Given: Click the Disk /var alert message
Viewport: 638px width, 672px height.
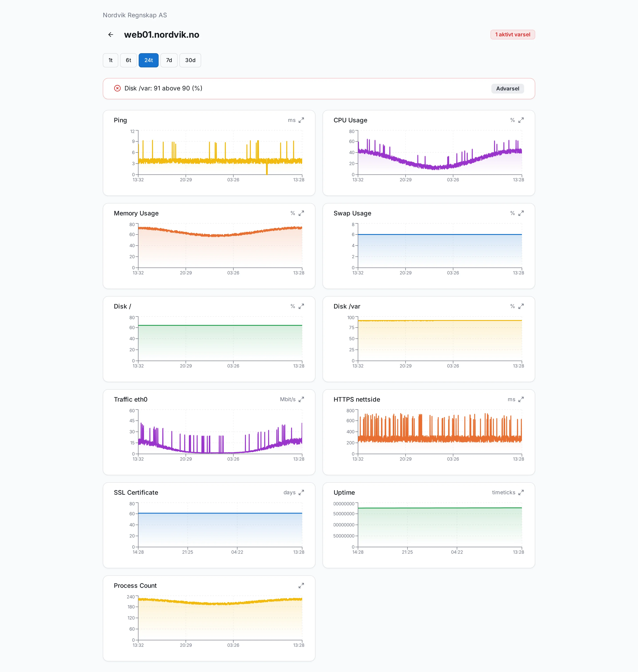Looking at the screenshot, I should pyautogui.click(x=163, y=88).
